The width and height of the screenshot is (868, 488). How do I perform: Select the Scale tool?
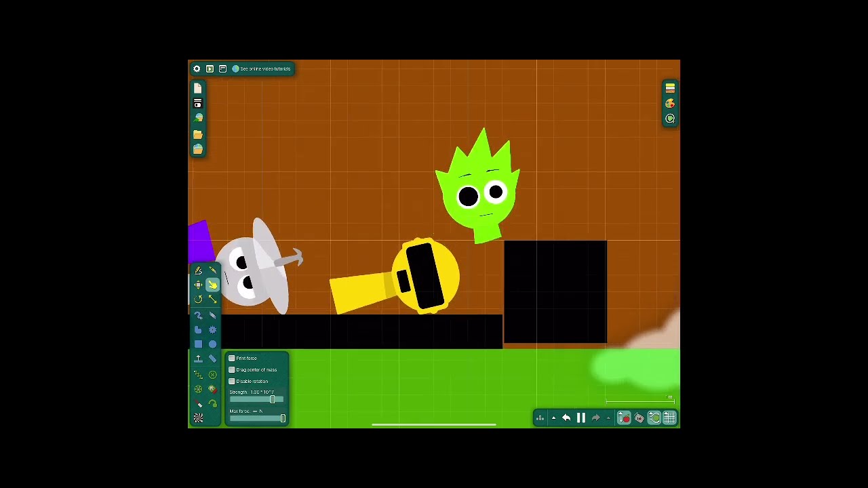212,299
